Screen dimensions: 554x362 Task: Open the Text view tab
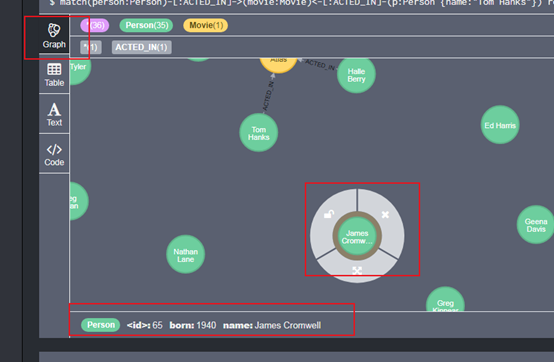[54, 114]
